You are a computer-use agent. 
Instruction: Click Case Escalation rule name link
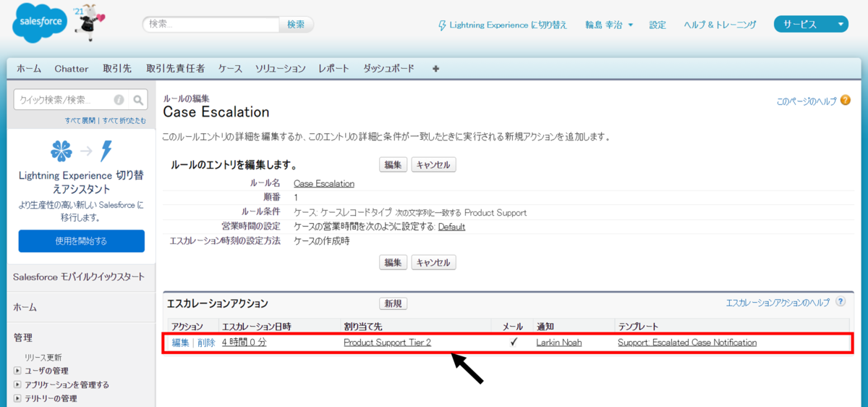click(x=324, y=184)
